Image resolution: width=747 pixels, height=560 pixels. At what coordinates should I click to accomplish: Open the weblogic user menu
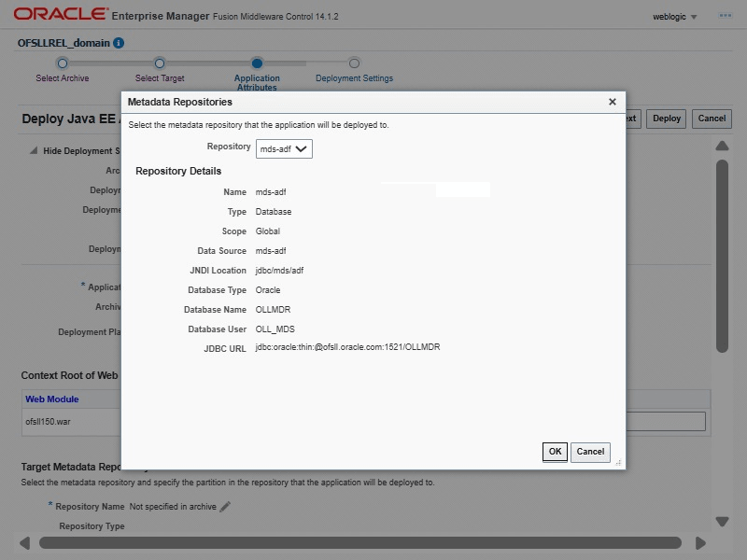[x=674, y=17]
